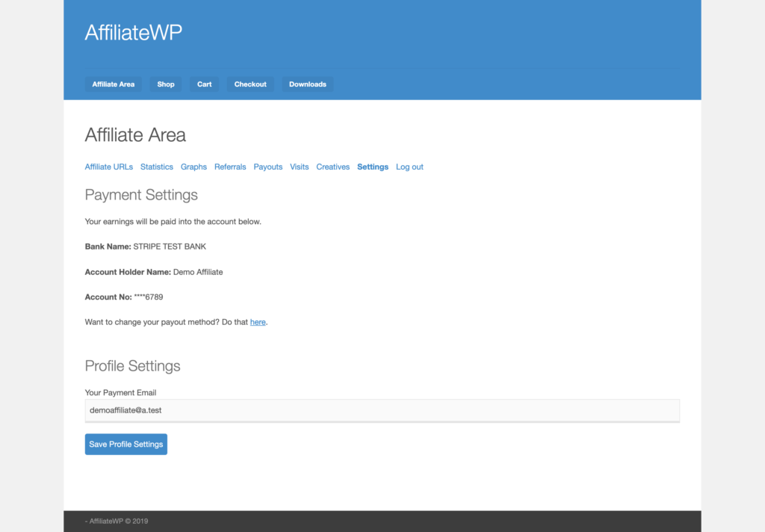This screenshot has height=532, width=765.
Task: Click the Profile Settings heading
Action: coord(133,366)
